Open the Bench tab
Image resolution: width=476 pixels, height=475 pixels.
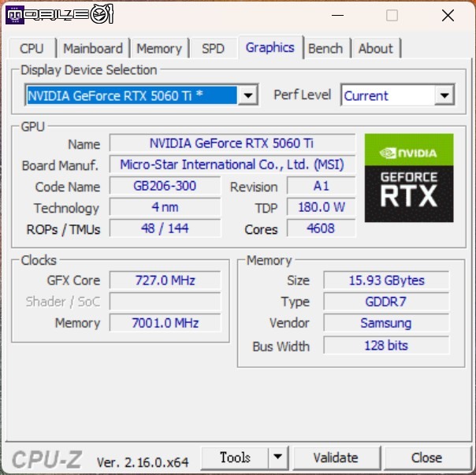coord(325,48)
